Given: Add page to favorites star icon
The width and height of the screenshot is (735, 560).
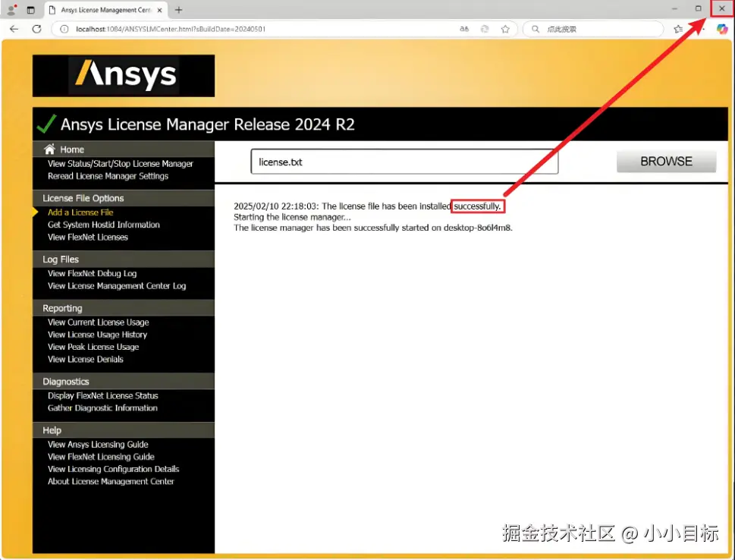Looking at the screenshot, I should click(x=505, y=29).
